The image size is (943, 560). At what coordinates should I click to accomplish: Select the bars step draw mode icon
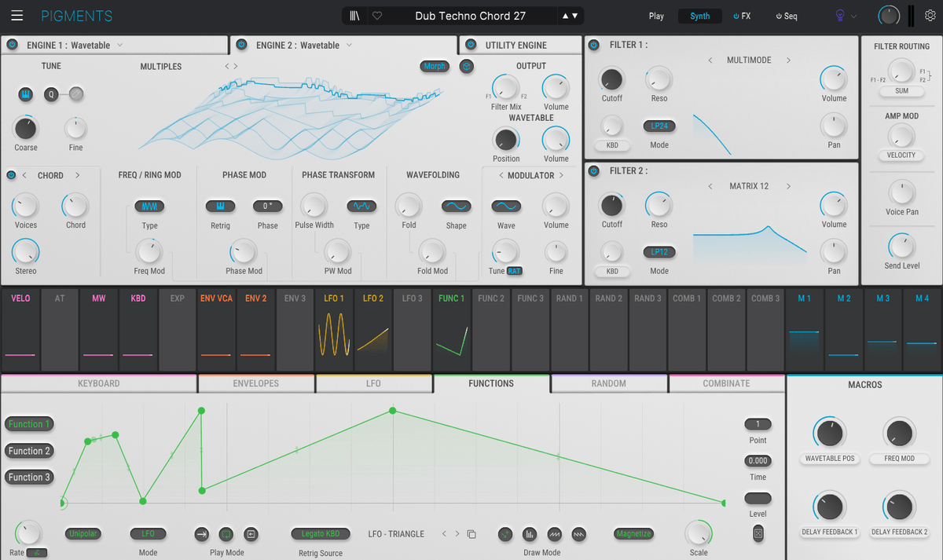point(530,534)
